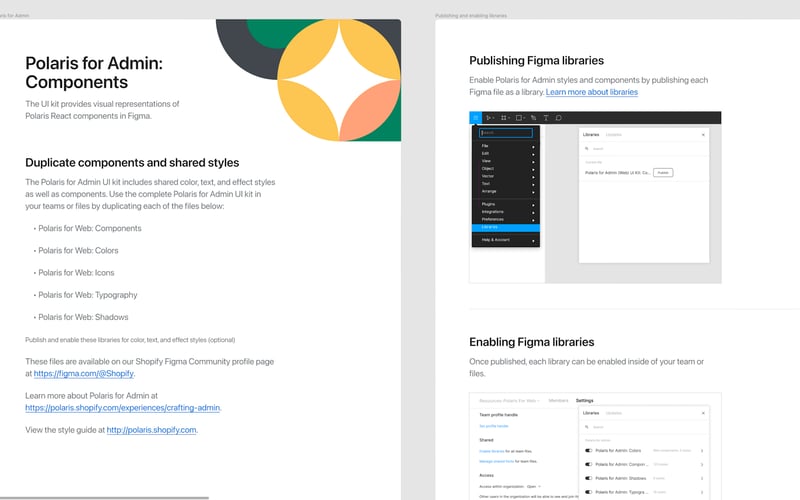The width and height of the screenshot is (800, 500).
Task: Click the horizontal scrollbar at canvas bottom
Action: coord(104,497)
